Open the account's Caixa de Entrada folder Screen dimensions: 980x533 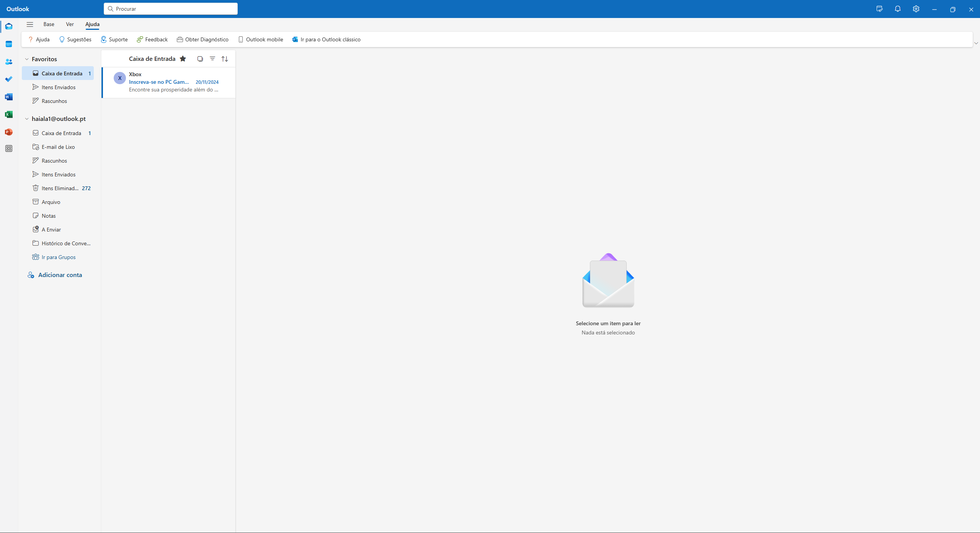coord(58,133)
